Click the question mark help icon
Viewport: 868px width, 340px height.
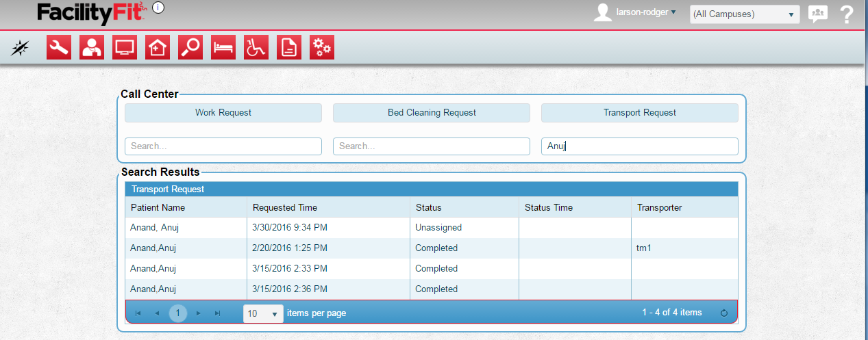(847, 14)
